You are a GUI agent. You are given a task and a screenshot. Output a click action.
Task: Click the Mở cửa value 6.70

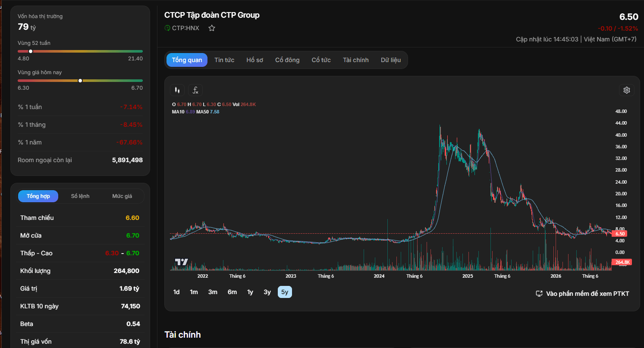tap(132, 235)
